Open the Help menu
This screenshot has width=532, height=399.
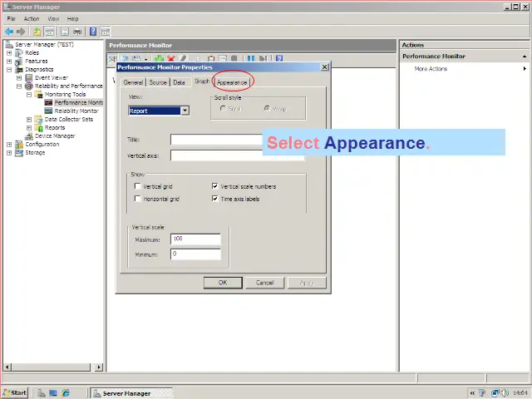coord(72,18)
